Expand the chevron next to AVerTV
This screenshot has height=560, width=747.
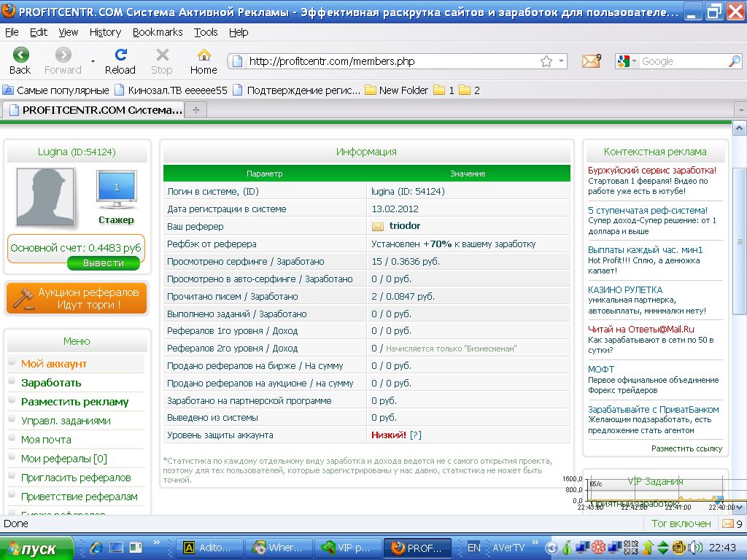[535, 542]
